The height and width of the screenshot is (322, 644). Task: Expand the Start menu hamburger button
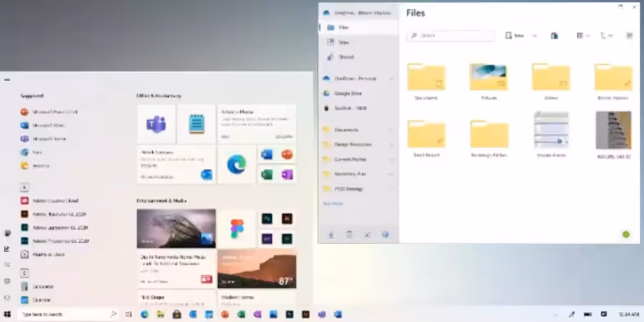(7, 79)
